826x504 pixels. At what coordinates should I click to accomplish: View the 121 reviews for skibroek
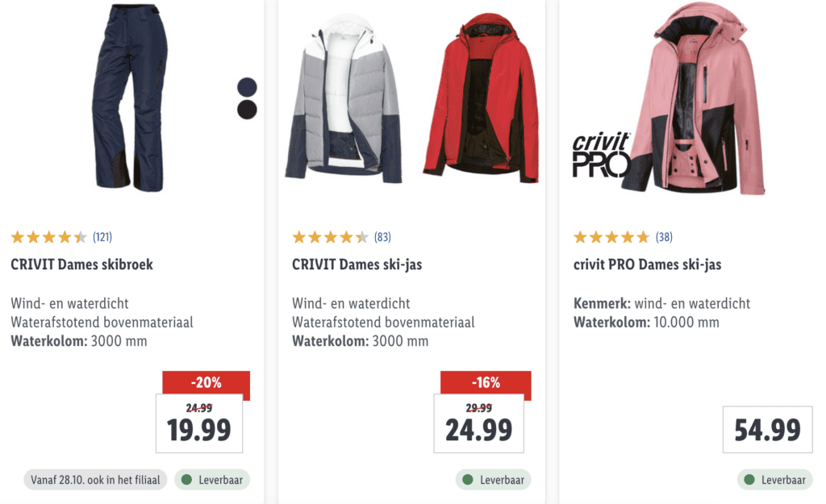(102, 237)
